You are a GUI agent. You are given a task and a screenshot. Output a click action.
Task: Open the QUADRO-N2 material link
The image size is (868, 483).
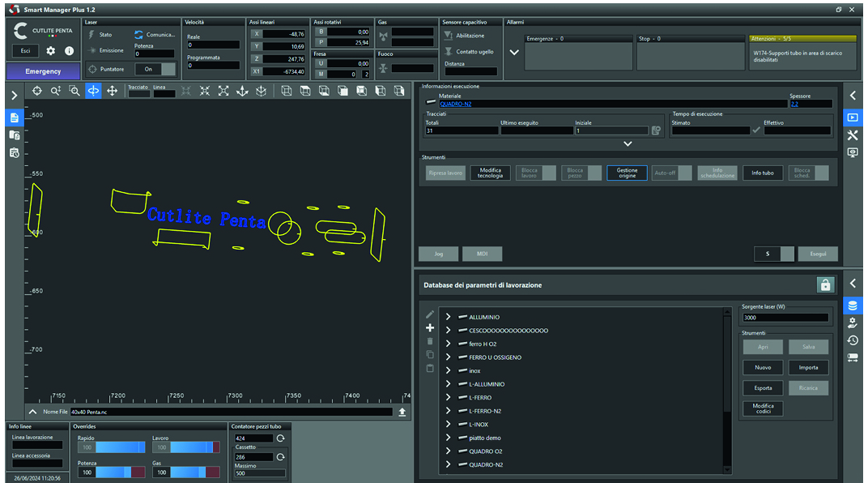tap(456, 104)
